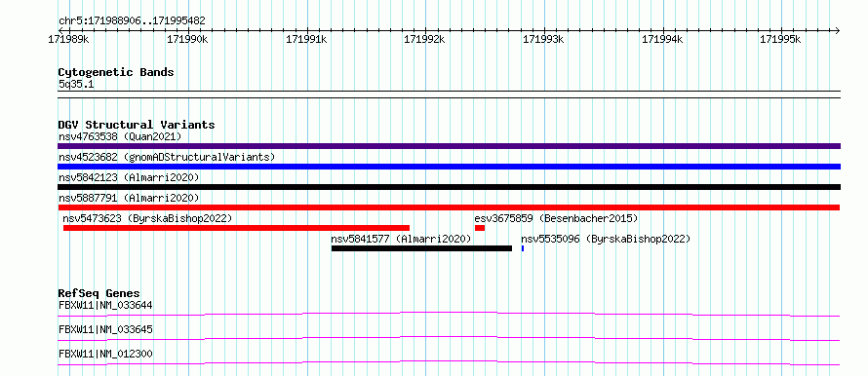Click the Cytogenetic Bands track title
This screenshot has height=376, width=868.
116,72
